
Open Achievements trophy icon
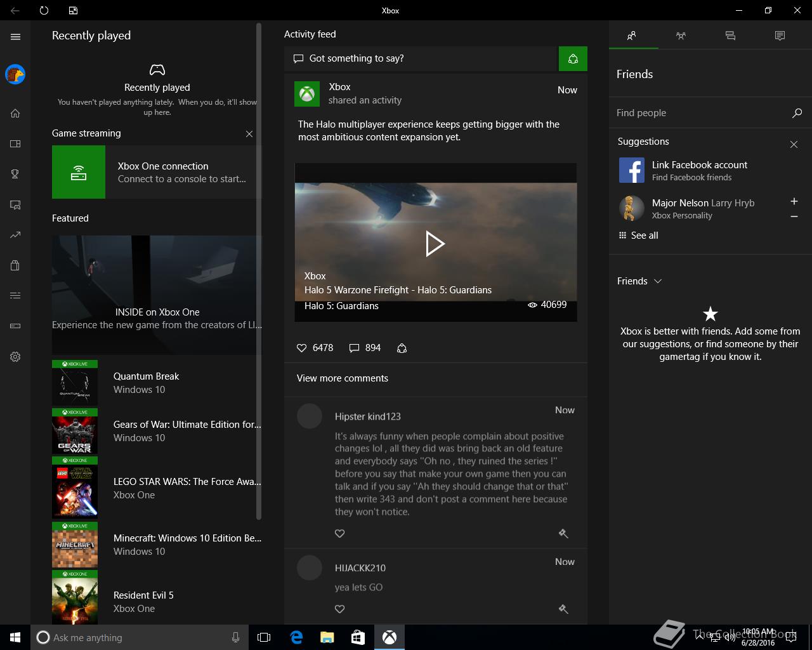pos(15,174)
